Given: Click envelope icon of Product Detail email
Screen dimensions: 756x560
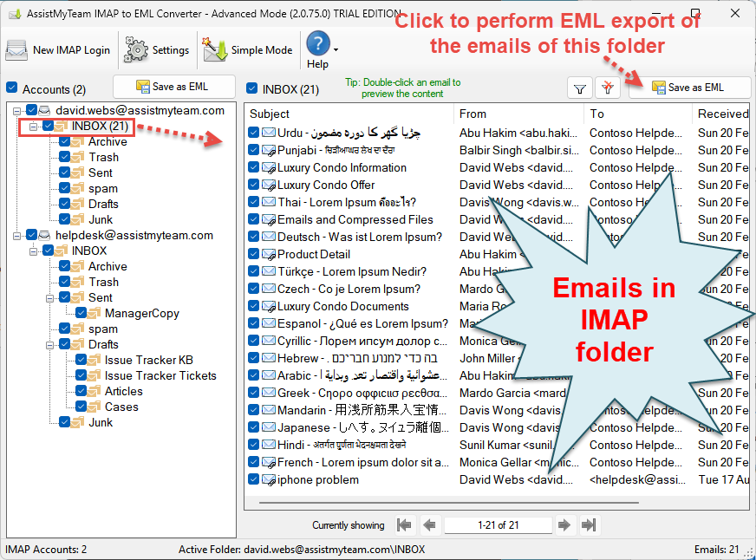Looking at the screenshot, I should [269, 255].
